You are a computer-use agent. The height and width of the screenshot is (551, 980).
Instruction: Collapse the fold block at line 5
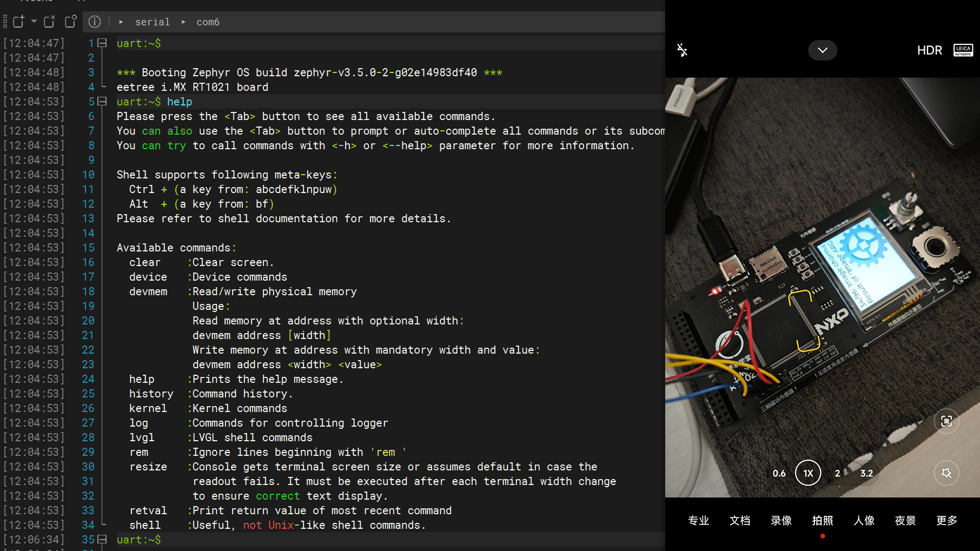click(102, 101)
